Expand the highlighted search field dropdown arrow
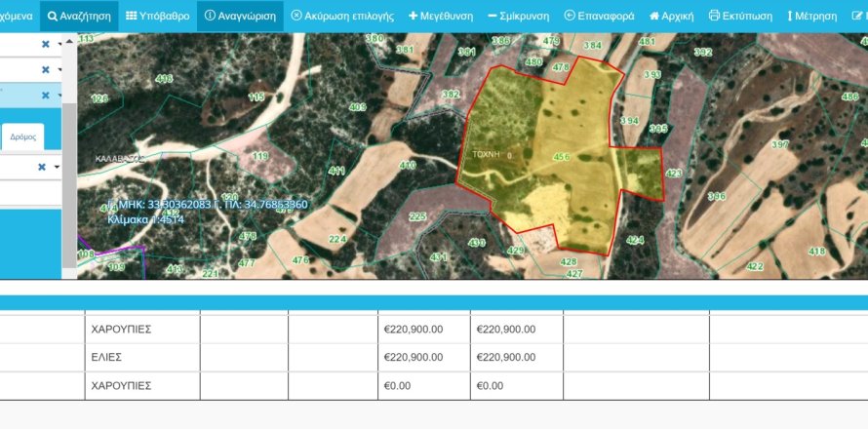This screenshot has height=429, width=868. coord(59,96)
